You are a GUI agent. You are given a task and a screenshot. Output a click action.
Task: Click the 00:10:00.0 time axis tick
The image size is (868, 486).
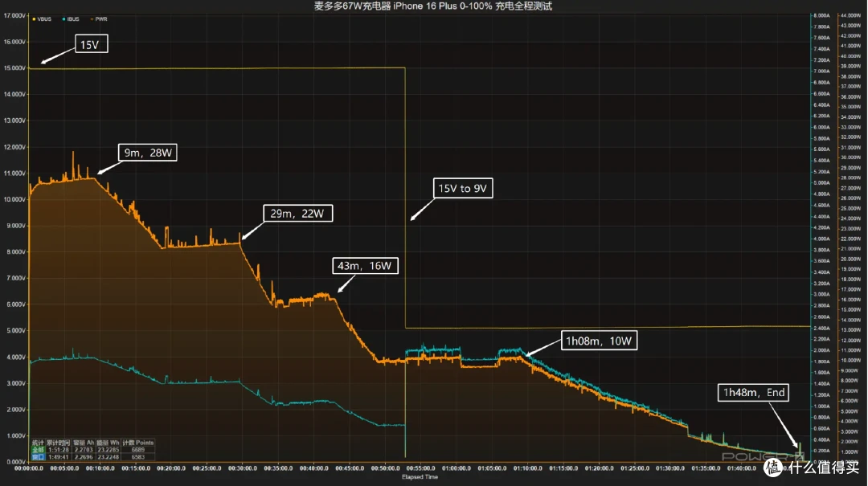[x=100, y=468]
